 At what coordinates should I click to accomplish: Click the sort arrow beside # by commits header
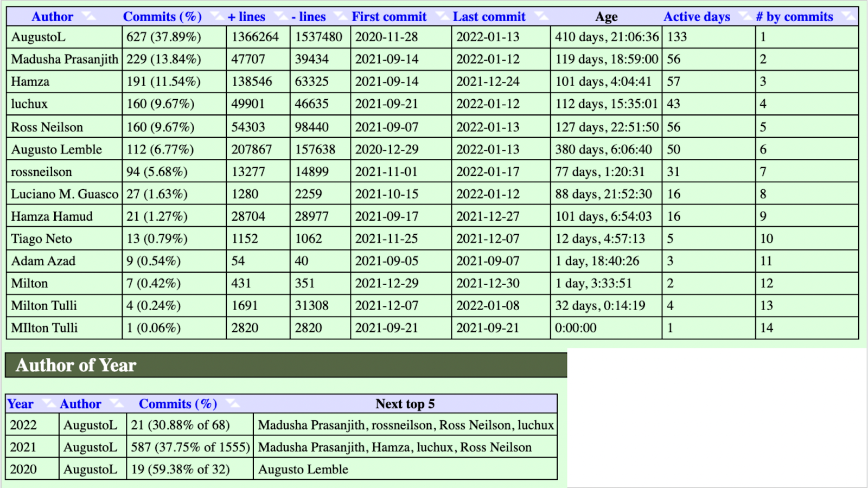point(847,17)
